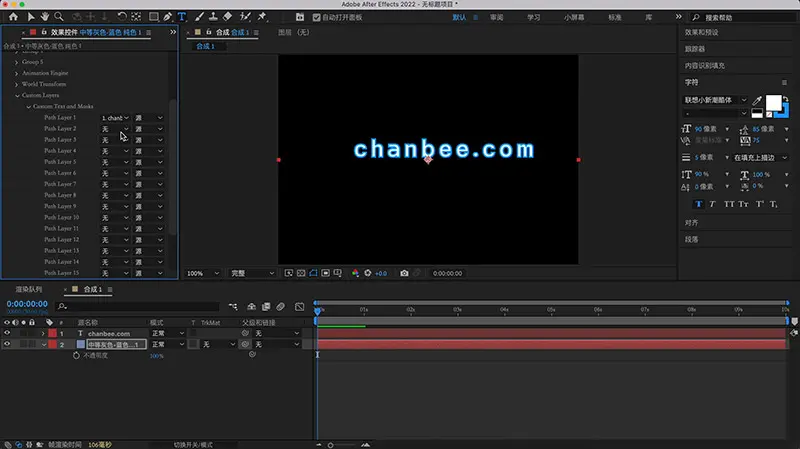Go to the Home screen icon

pos(13,17)
